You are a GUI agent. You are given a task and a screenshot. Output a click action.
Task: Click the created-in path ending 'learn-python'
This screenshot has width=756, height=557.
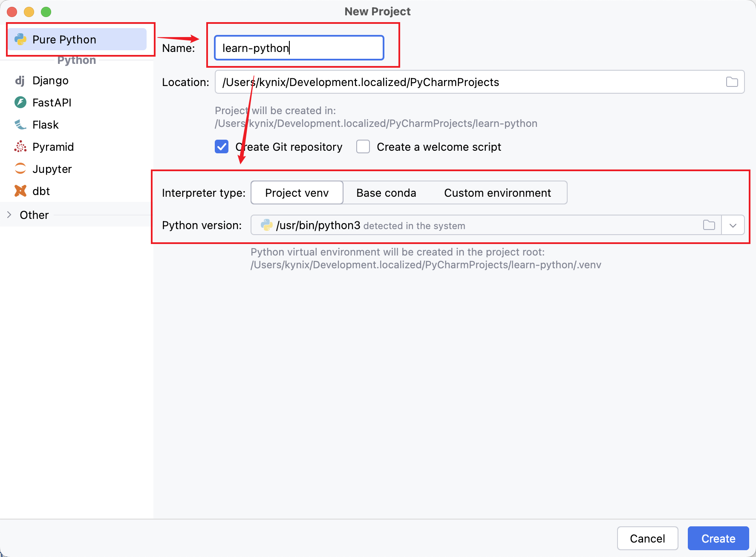(x=376, y=123)
